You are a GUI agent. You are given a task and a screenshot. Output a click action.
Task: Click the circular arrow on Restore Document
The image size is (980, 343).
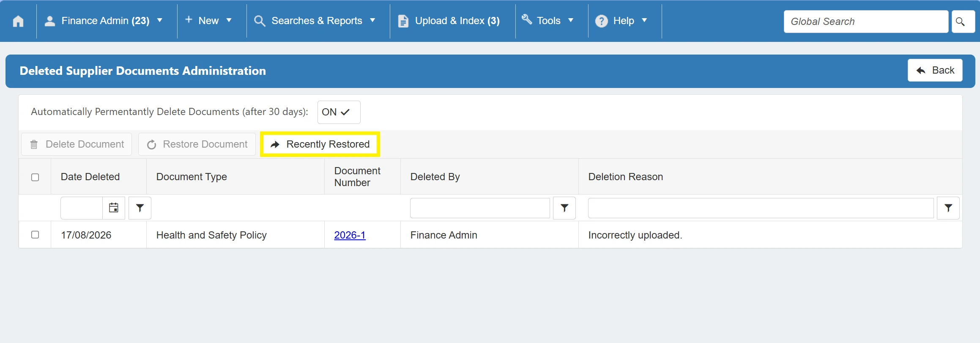coord(152,145)
